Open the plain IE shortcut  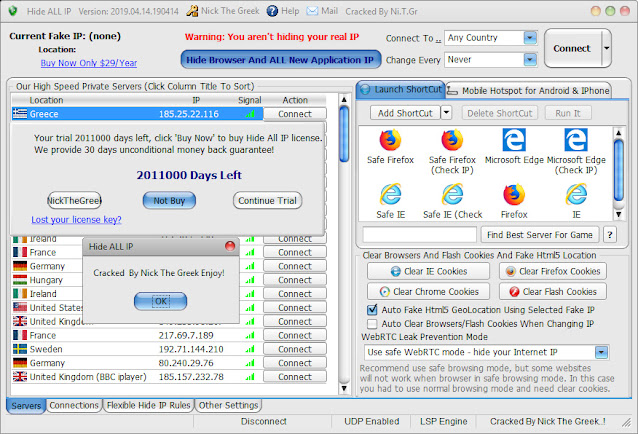coord(576,194)
